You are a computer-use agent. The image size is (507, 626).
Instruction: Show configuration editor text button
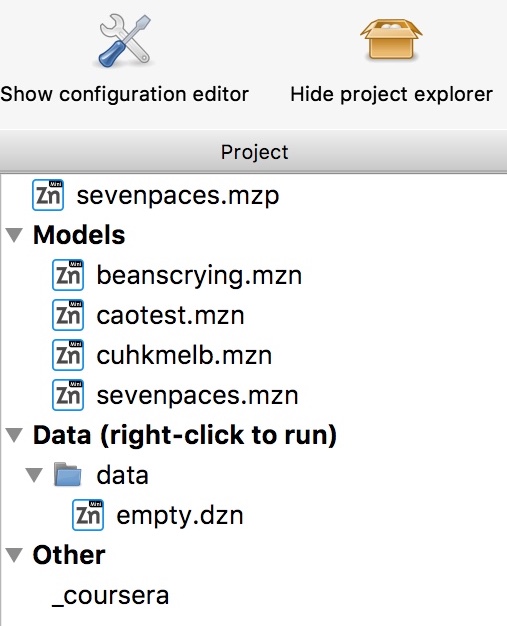click(124, 95)
